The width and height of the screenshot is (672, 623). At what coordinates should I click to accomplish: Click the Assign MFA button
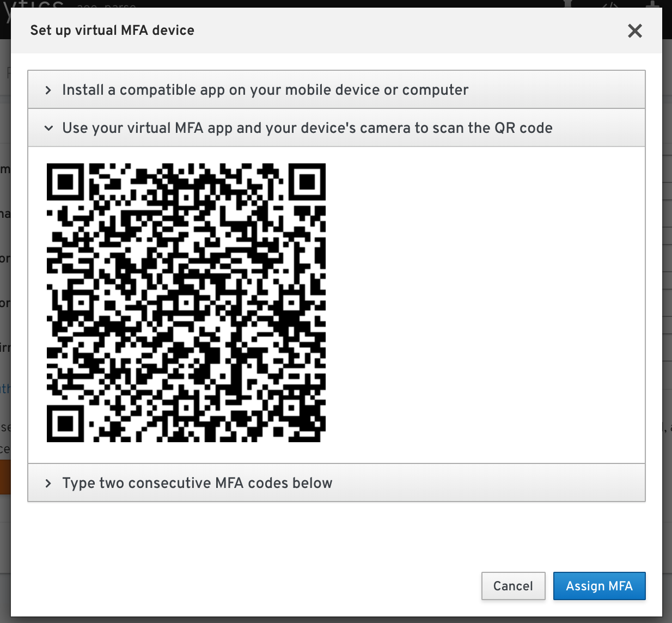point(599,586)
